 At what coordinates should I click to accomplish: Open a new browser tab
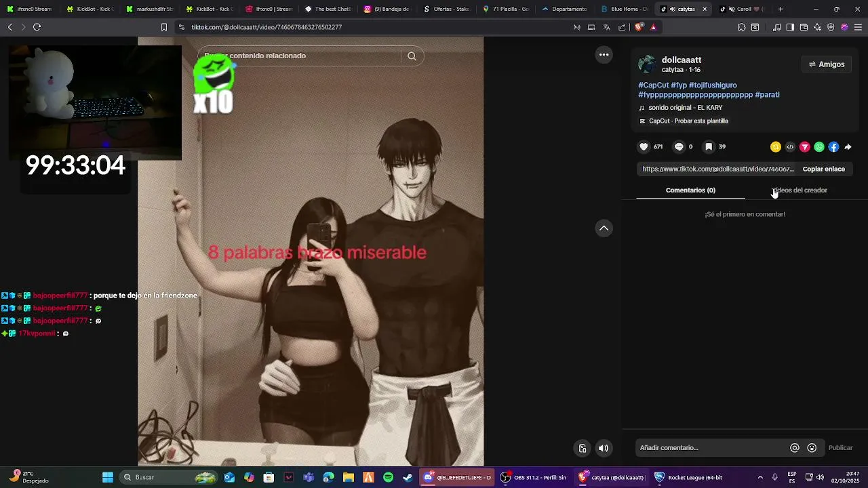781,9
